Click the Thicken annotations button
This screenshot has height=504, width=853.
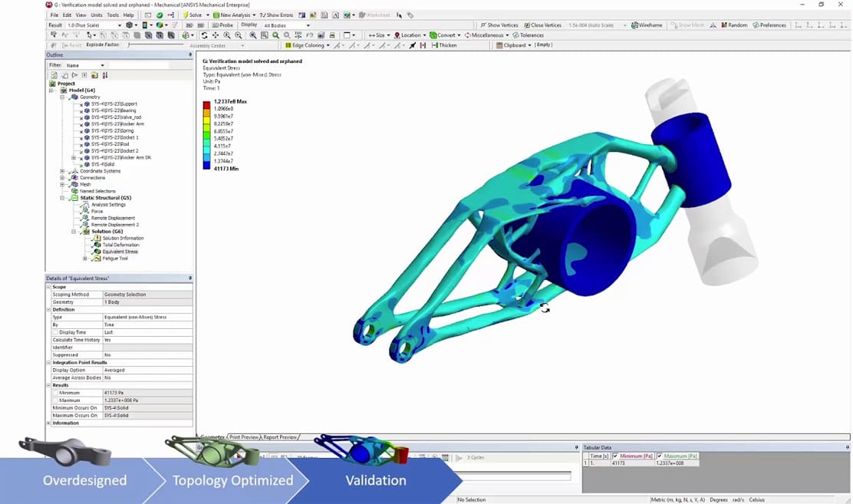444,45
